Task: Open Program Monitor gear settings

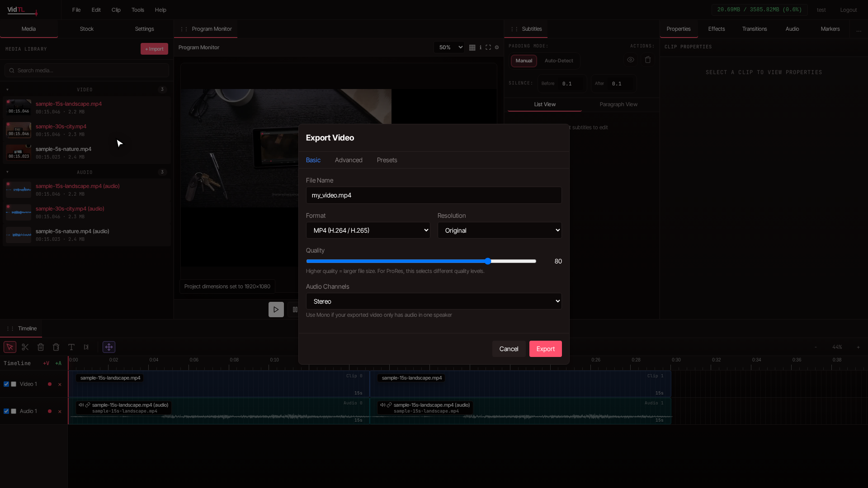Action: tap(497, 47)
